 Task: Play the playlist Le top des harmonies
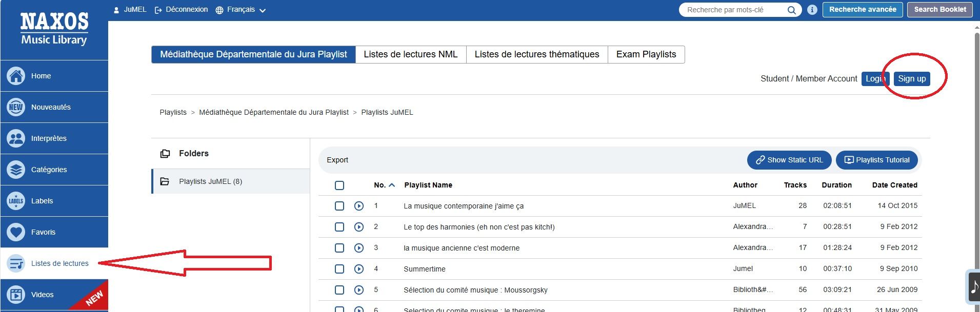[359, 227]
